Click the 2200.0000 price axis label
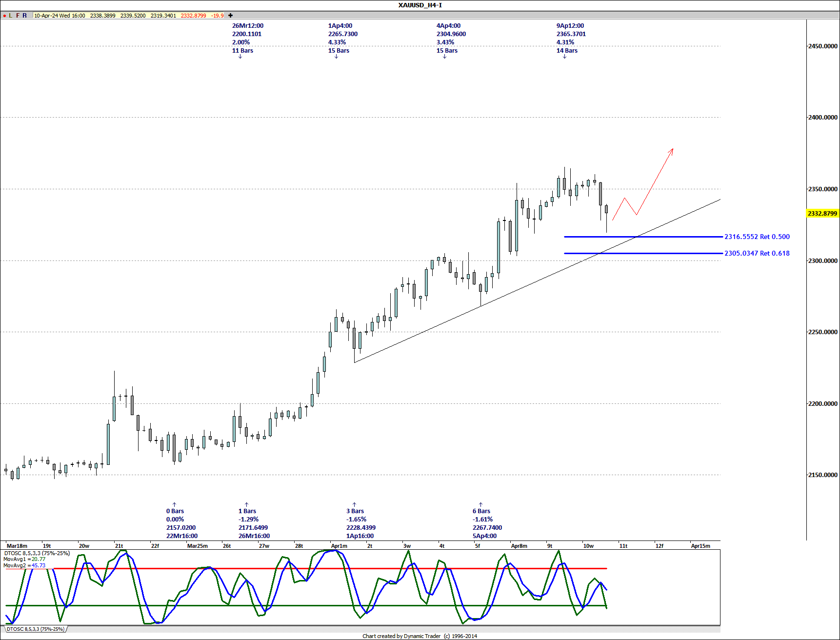Image resolution: width=840 pixels, height=640 pixels. [823, 404]
